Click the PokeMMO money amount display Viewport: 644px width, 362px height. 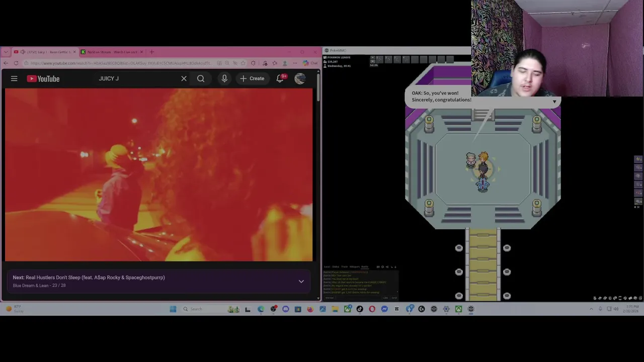[333, 62]
